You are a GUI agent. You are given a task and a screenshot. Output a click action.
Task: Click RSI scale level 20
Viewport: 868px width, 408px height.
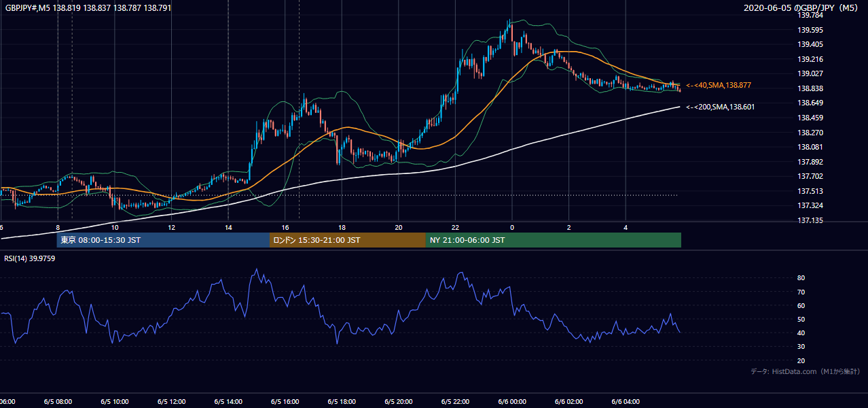pos(801,360)
